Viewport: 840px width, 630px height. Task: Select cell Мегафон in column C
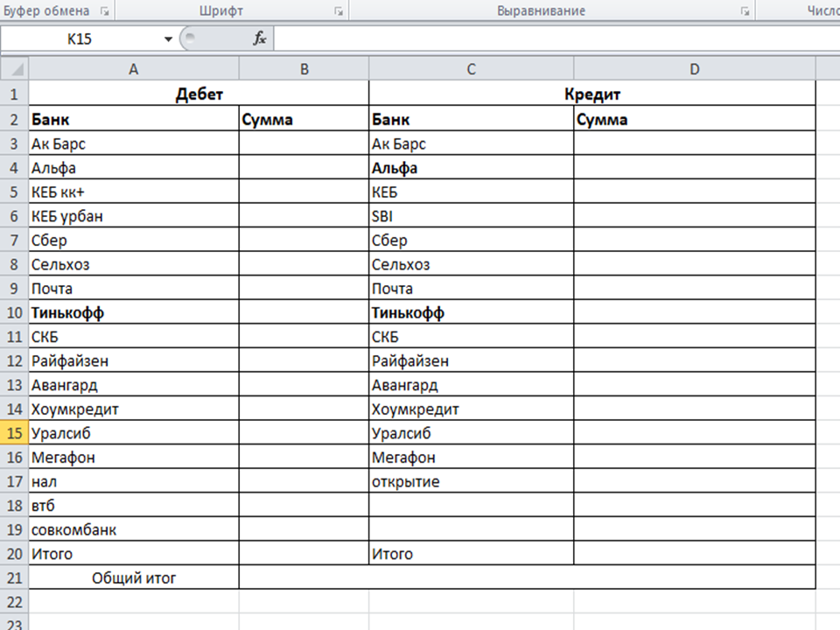click(471, 457)
